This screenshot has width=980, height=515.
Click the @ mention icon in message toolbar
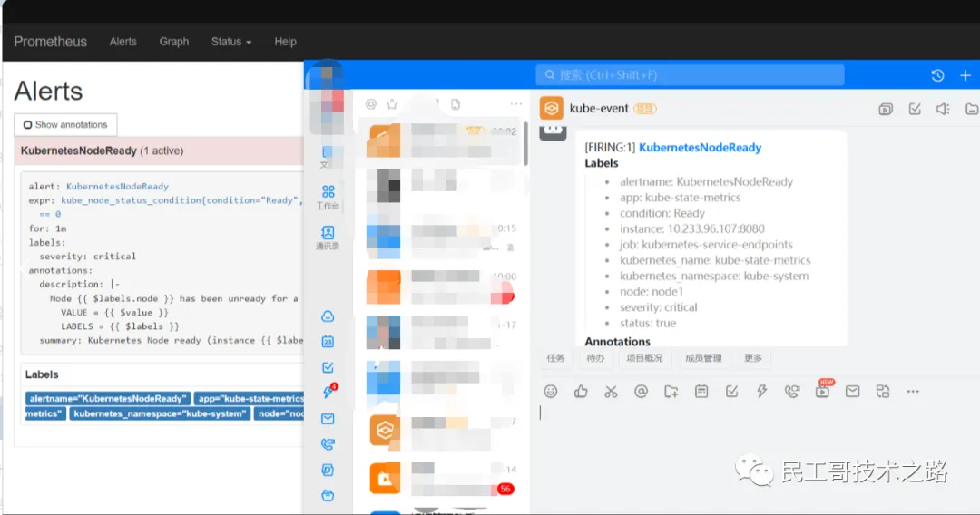[641, 392]
